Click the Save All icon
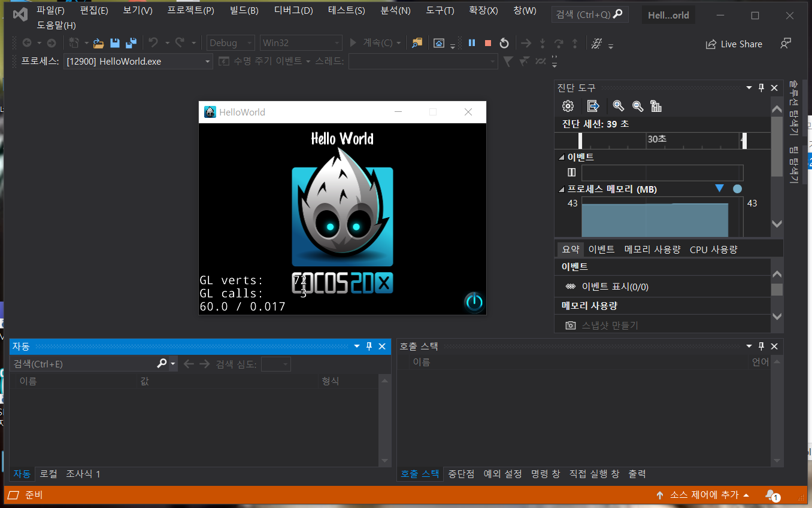The image size is (812, 508). 131,43
